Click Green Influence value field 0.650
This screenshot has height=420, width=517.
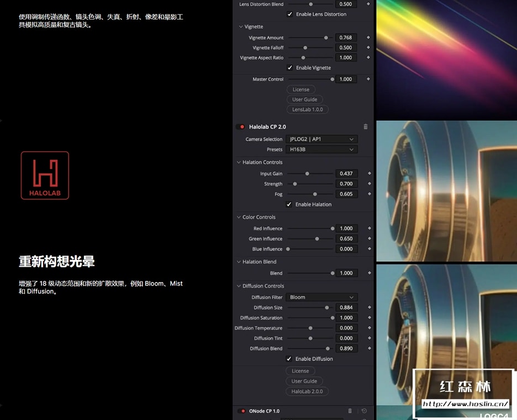(346, 238)
